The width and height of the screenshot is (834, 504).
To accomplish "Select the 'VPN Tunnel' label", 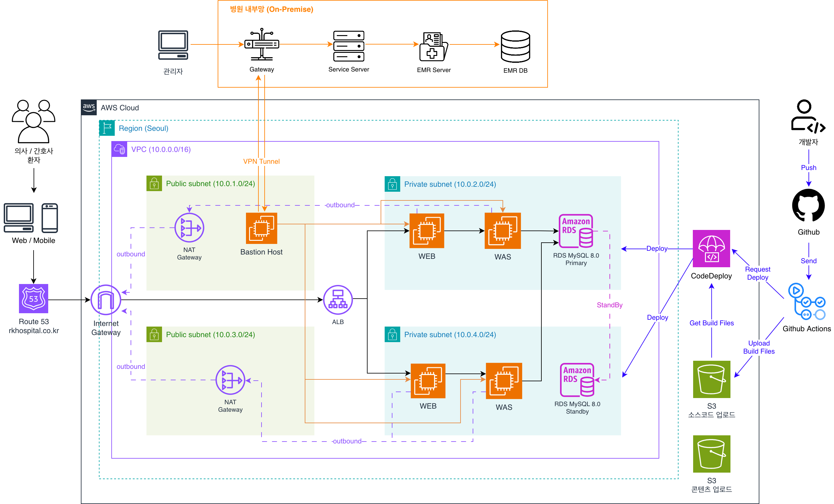I will tap(261, 161).
